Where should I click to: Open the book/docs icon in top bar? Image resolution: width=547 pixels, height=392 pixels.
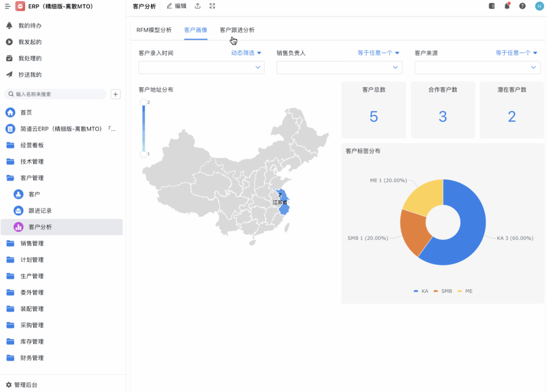491,6
